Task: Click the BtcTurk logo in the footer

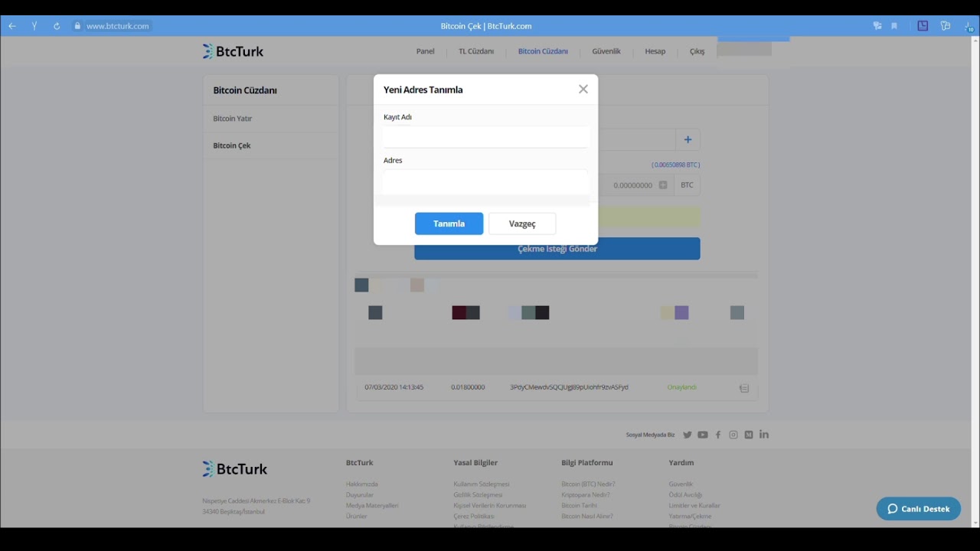Action: coord(235,469)
